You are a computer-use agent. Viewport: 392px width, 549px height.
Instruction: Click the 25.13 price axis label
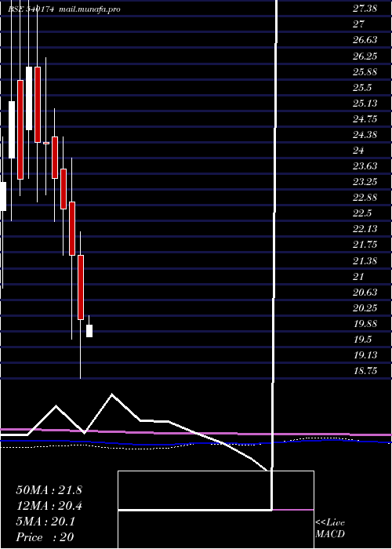(365, 104)
